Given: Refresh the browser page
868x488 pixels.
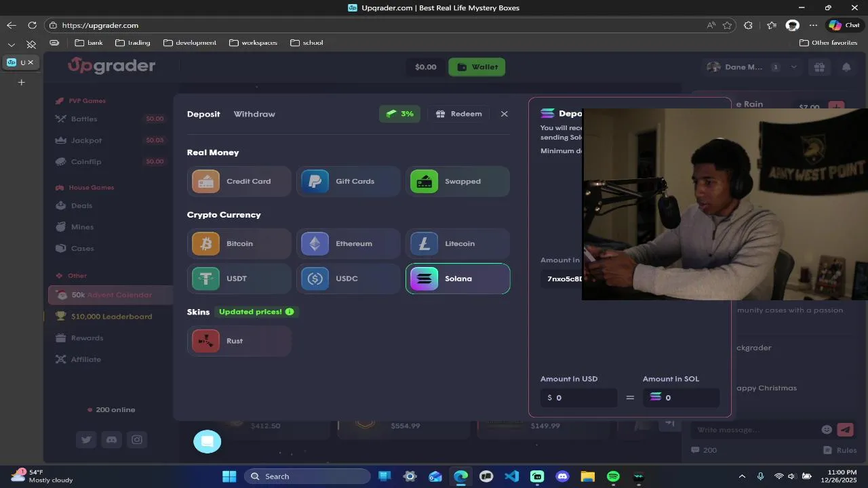Looking at the screenshot, I should (x=32, y=25).
